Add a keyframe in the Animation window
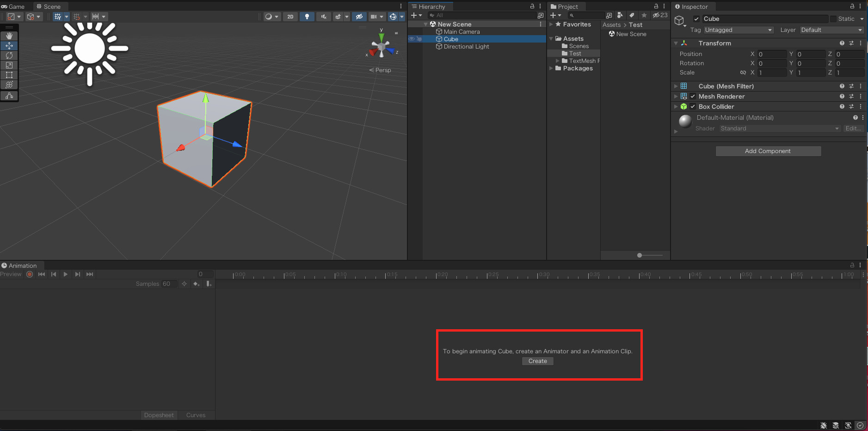 tap(197, 284)
